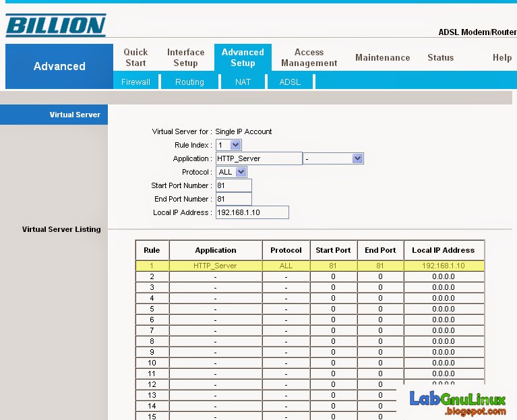Click the Start Port value of rule 8

333,341
